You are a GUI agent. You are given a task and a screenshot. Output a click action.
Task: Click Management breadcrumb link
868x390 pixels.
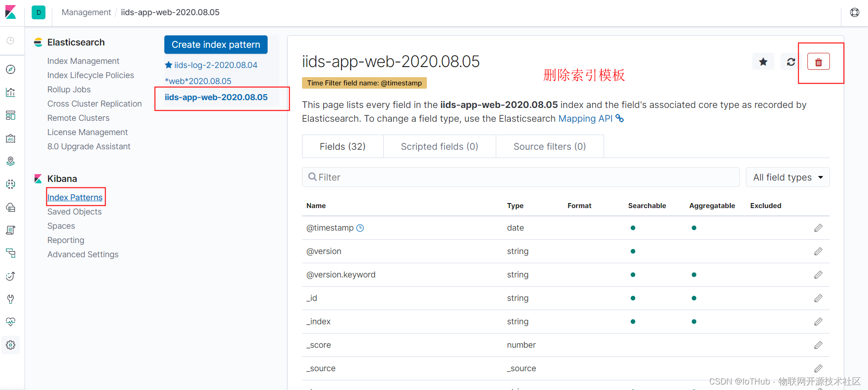point(86,12)
